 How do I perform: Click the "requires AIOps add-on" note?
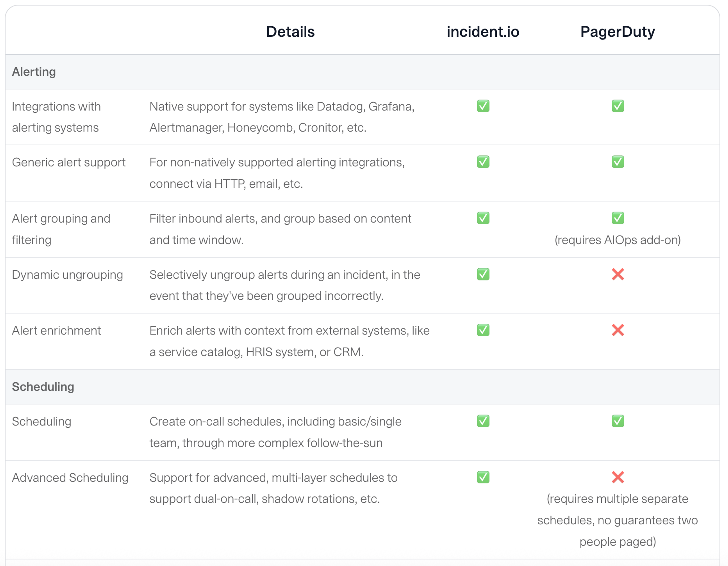click(617, 240)
